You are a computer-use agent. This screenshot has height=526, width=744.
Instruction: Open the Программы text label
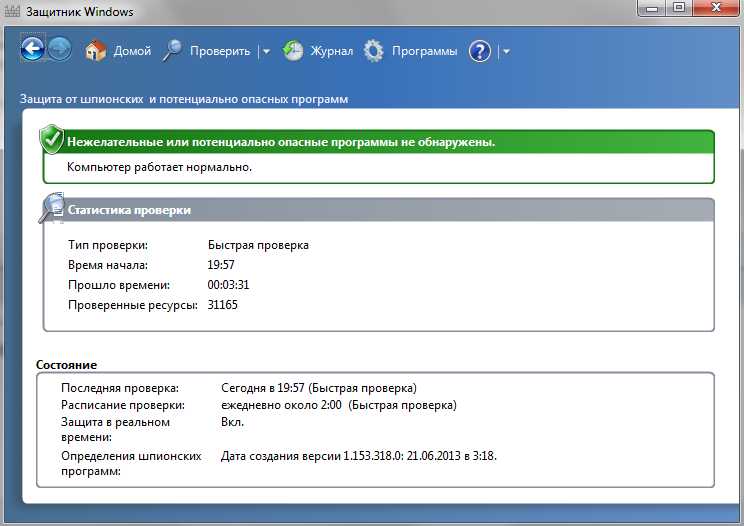(424, 51)
